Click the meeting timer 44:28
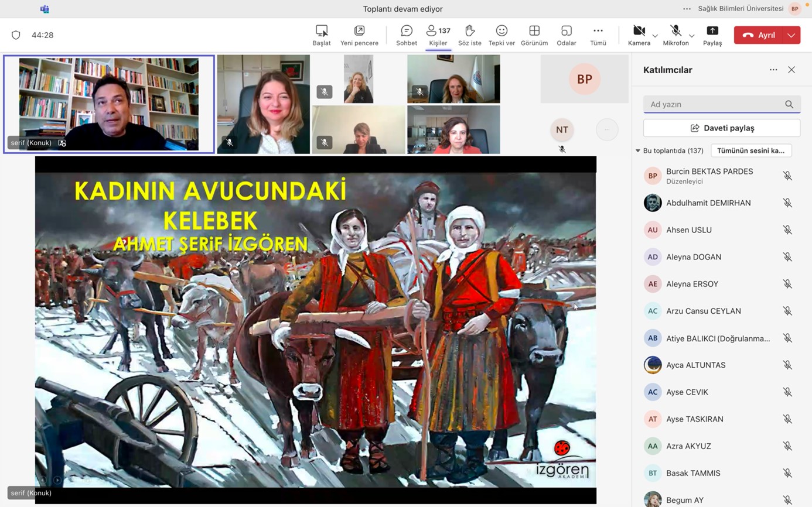 (x=42, y=35)
